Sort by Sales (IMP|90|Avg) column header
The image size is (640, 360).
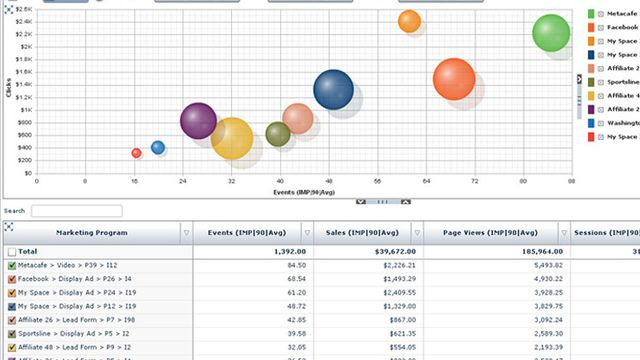(x=362, y=233)
